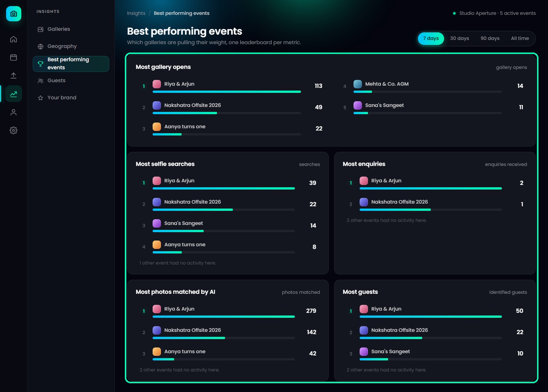Open the Home icon in rail
Screen dimensions: 548x392
tap(13, 39)
